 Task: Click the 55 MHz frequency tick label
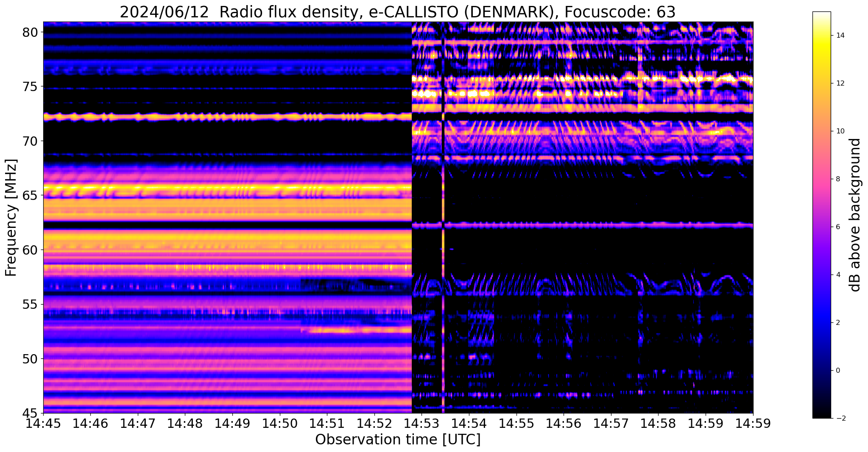pyautogui.click(x=30, y=304)
